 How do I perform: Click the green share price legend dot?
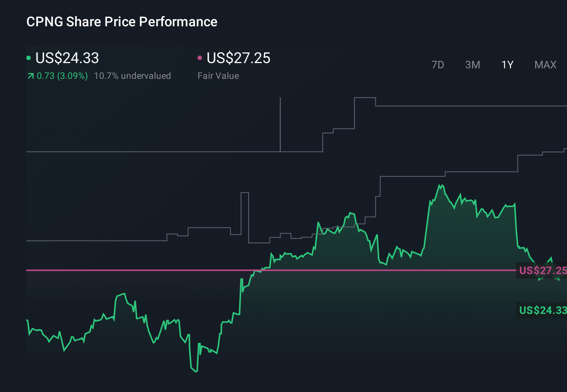click(29, 57)
